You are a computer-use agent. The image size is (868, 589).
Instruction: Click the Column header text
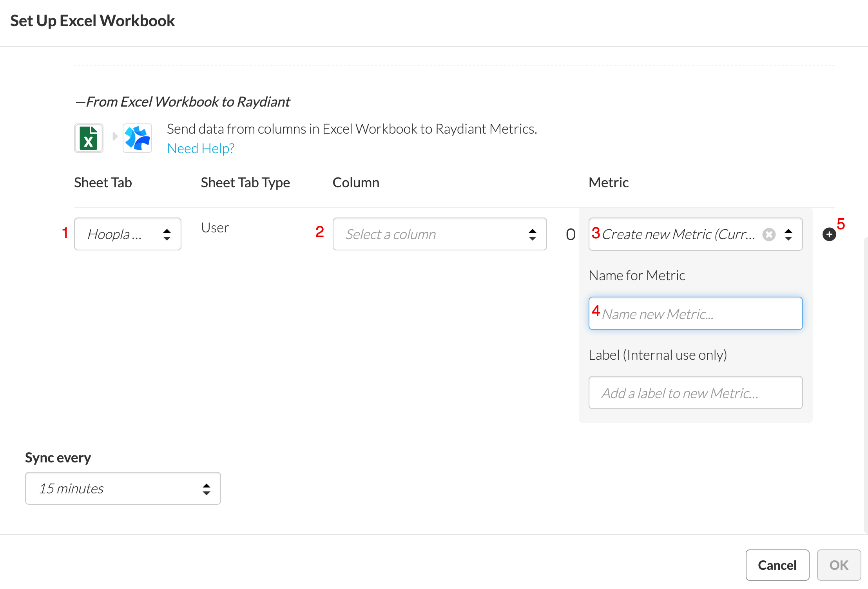pyautogui.click(x=356, y=183)
